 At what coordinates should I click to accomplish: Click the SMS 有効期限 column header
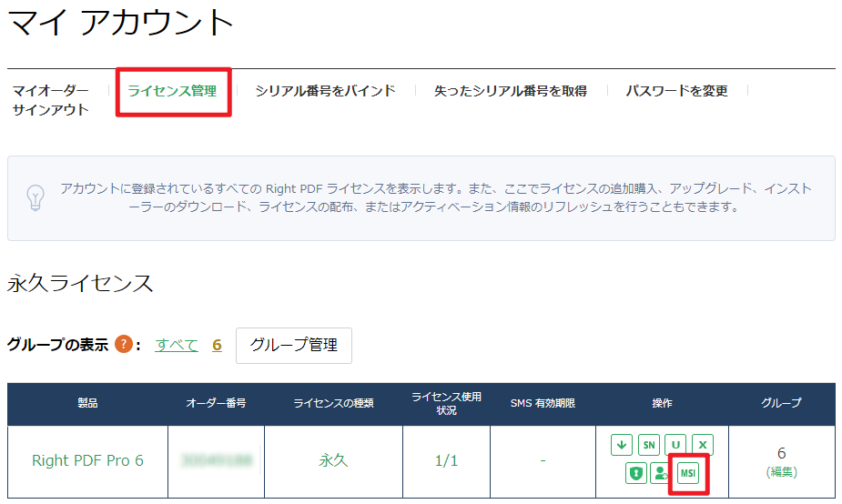click(543, 403)
